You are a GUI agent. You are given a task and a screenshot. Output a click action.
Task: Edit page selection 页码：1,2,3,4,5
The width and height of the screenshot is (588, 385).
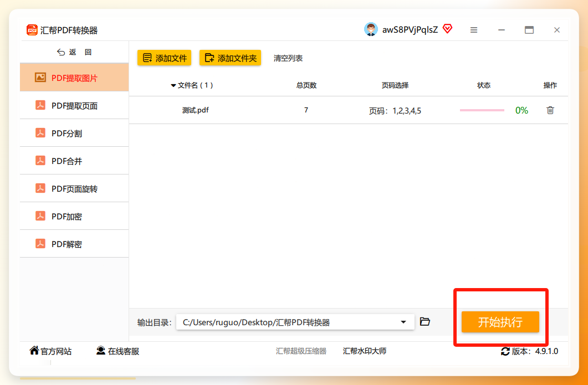pos(395,111)
